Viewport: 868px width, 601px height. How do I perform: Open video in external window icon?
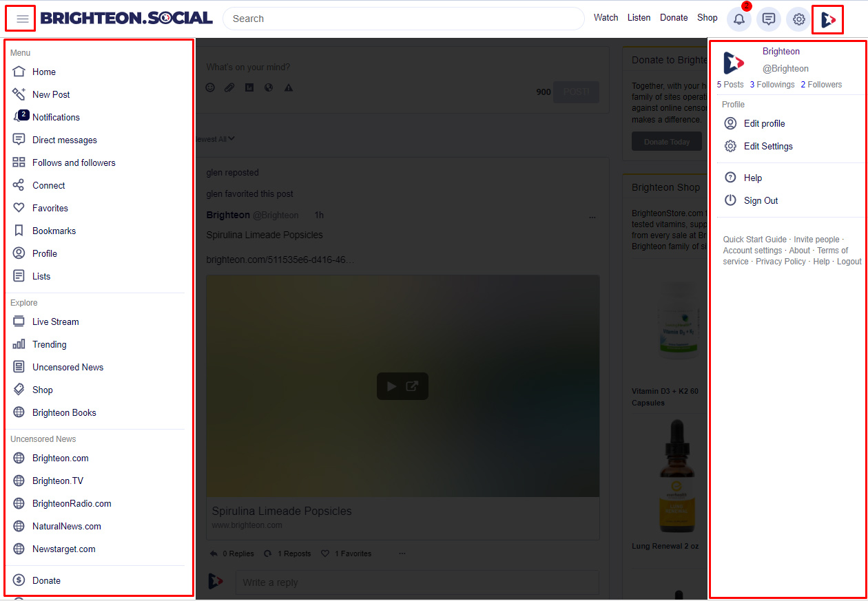pos(412,386)
